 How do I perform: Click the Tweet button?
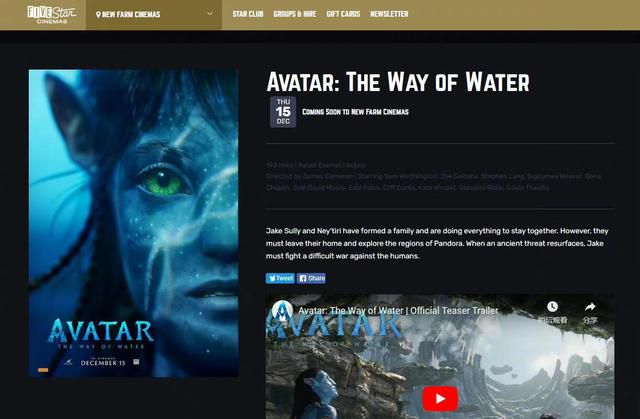[280, 278]
